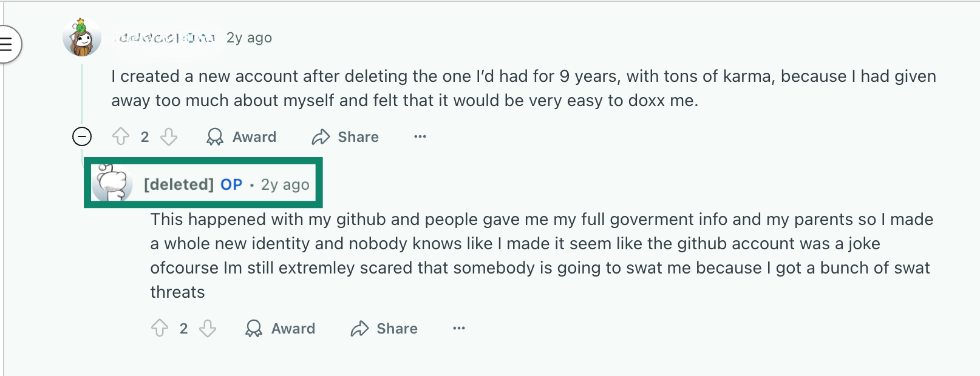Downvote the [deleted] OP reply
This screenshot has width=980, height=376.
click(x=208, y=328)
